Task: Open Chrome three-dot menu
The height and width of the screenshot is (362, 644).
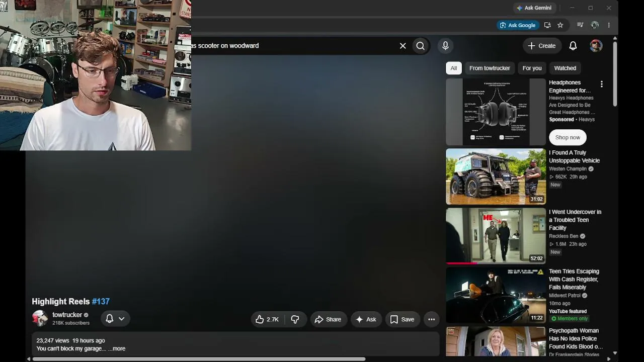Action: coord(609,25)
